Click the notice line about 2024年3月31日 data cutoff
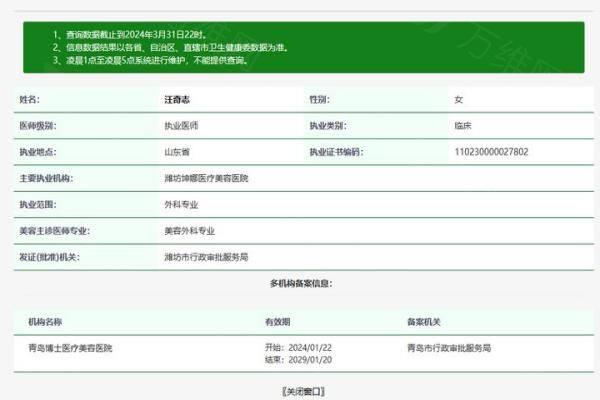This screenshot has height=400, width=600. [x=130, y=35]
